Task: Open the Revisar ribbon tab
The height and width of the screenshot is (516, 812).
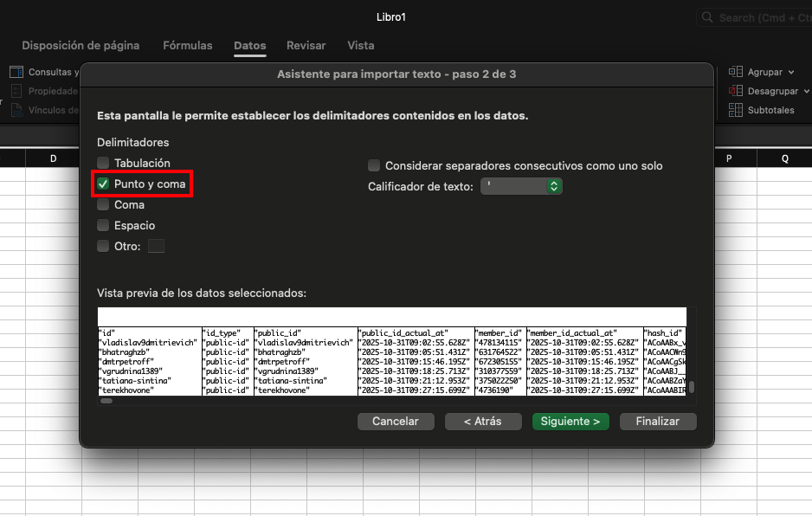Action: [306, 46]
